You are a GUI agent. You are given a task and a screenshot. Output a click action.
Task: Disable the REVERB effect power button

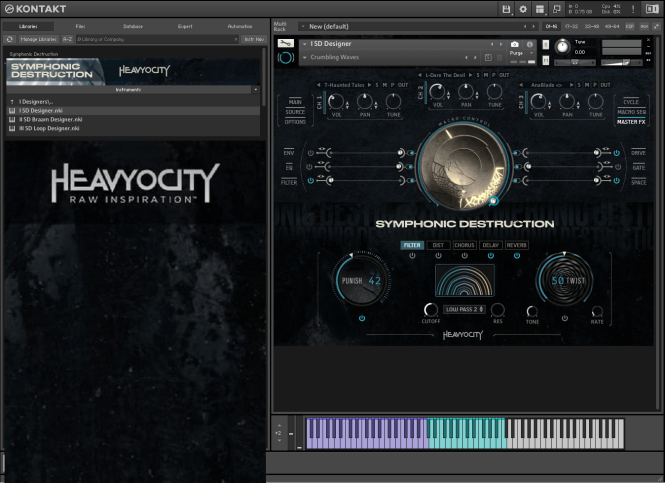[x=517, y=256]
